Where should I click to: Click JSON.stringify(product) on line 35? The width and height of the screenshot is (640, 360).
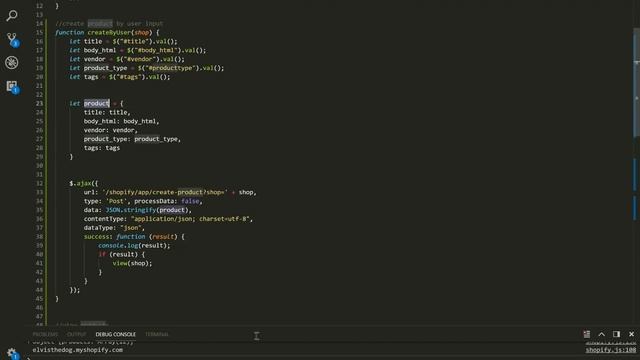coord(147,210)
